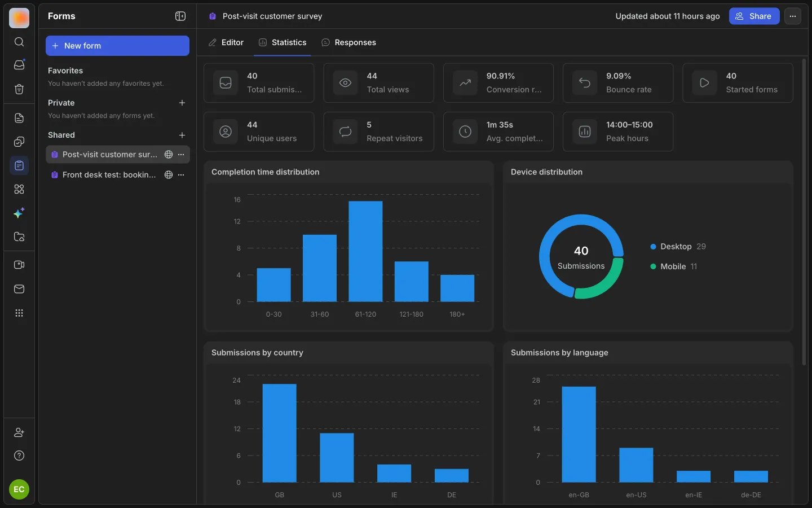Viewport: 812px width, 508px height.
Task: Select the Post-visit customer survey form in sidebar
Action: click(117, 155)
